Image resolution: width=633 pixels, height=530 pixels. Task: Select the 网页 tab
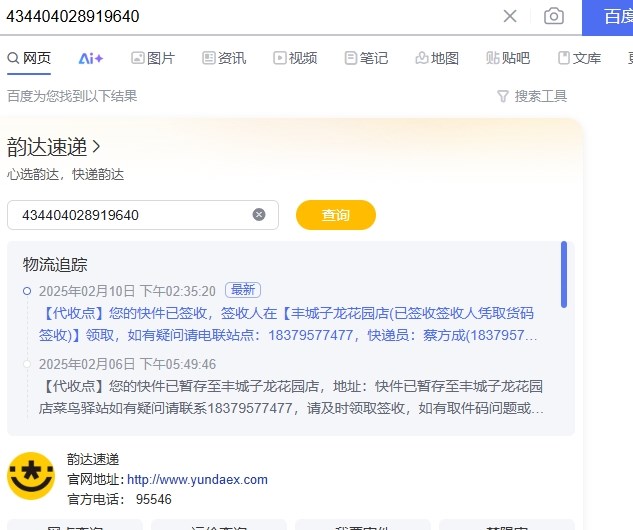coord(29,58)
